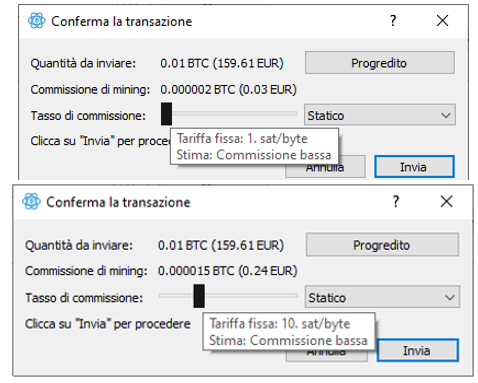Click the Statico chevron arrow in the 0.000015 BTC dialog
This screenshot has width=478, height=383.
[450, 297]
